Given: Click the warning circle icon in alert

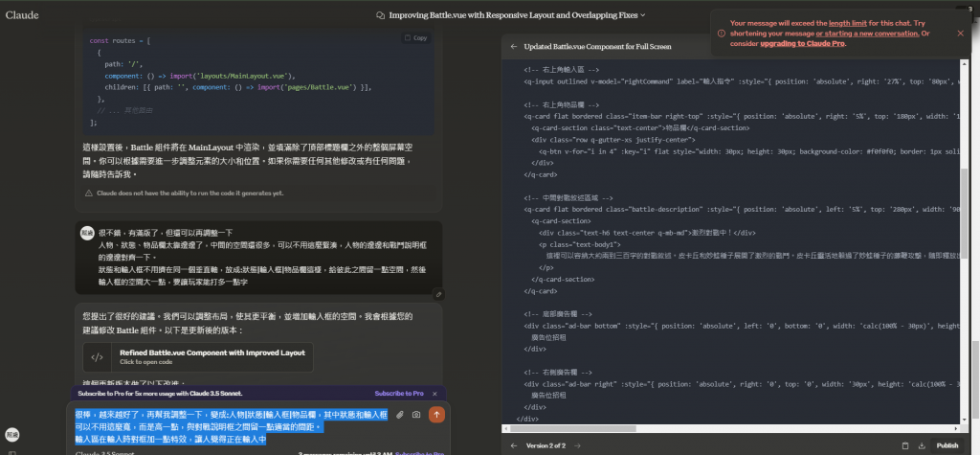Looking at the screenshot, I should [x=722, y=34].
